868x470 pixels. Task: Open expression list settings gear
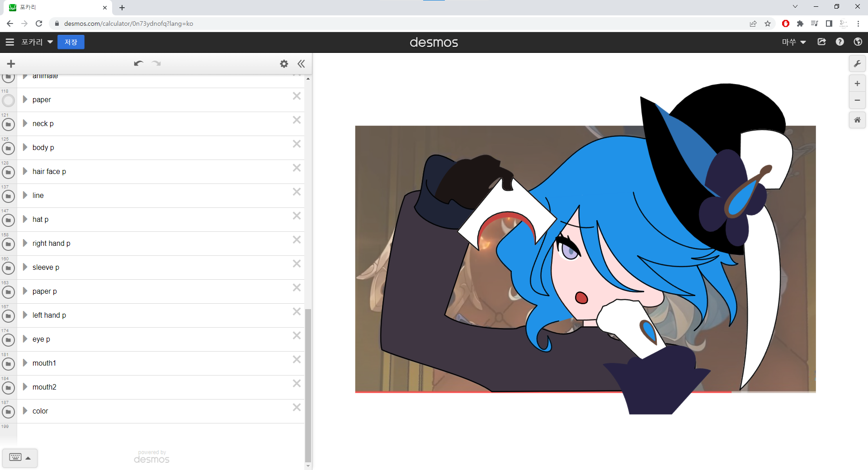(x=284, y=64)
